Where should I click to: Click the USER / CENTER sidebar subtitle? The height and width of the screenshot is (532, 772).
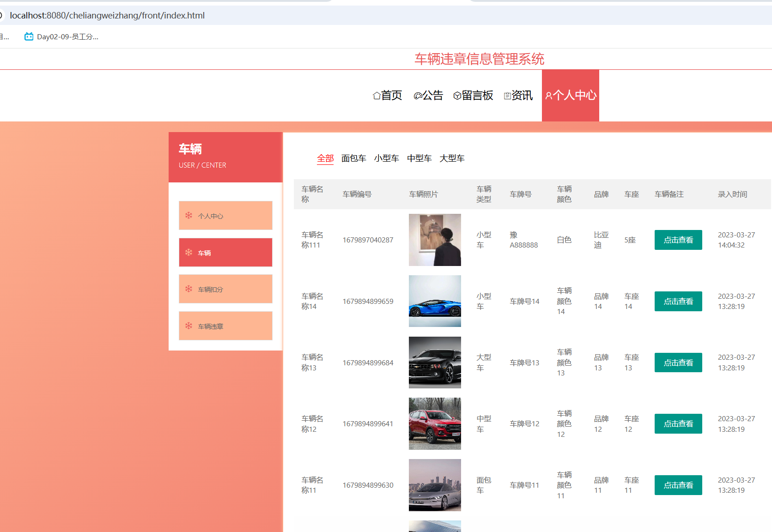(x=202, y=165)
